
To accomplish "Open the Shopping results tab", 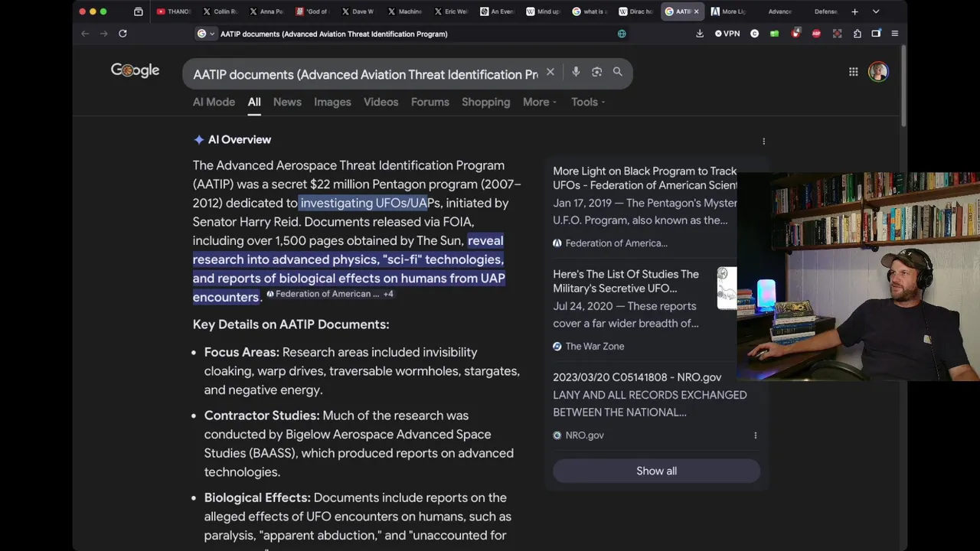I will [485, 102].
